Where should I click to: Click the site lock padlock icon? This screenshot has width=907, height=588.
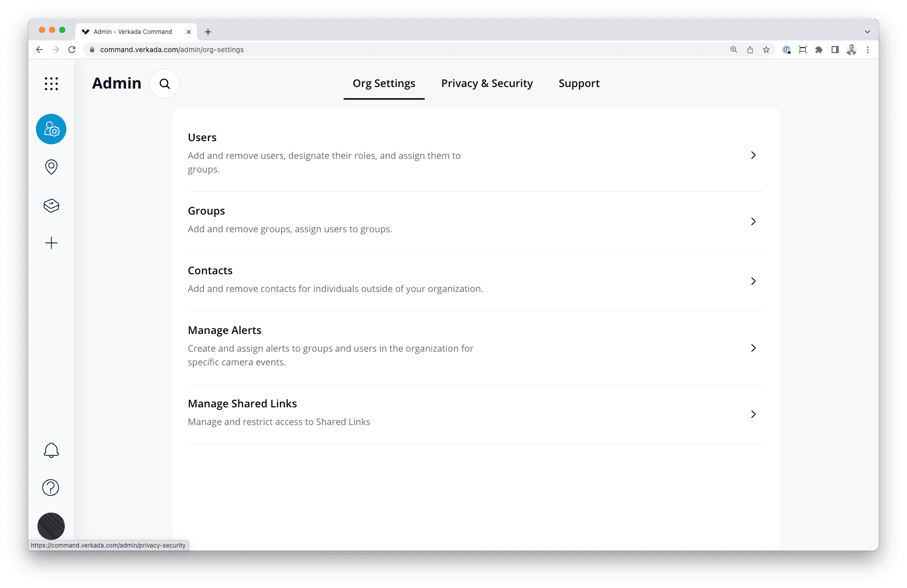point(92,50)
